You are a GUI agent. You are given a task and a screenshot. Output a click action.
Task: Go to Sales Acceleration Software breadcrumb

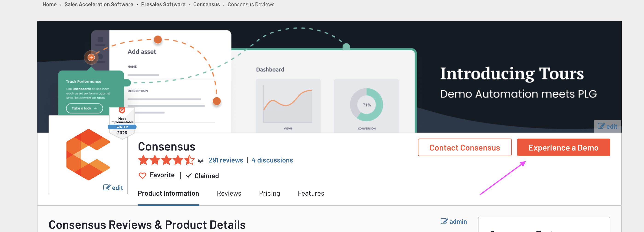(99, 4)
